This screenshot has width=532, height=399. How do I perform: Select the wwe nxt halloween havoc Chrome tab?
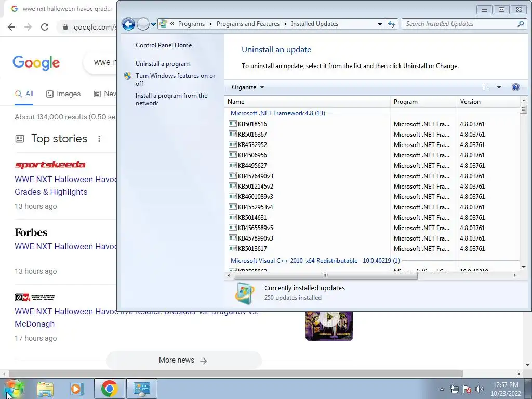[x=61, y=9]
